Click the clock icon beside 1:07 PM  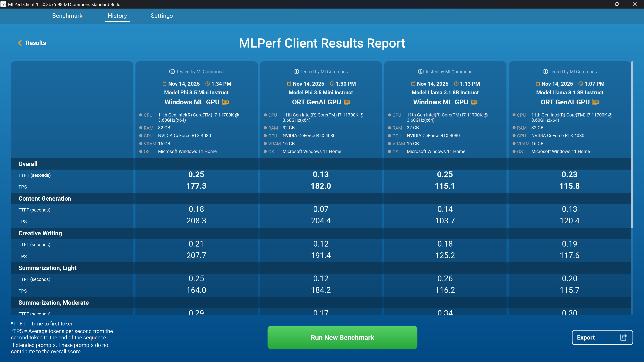click(581, 84)
